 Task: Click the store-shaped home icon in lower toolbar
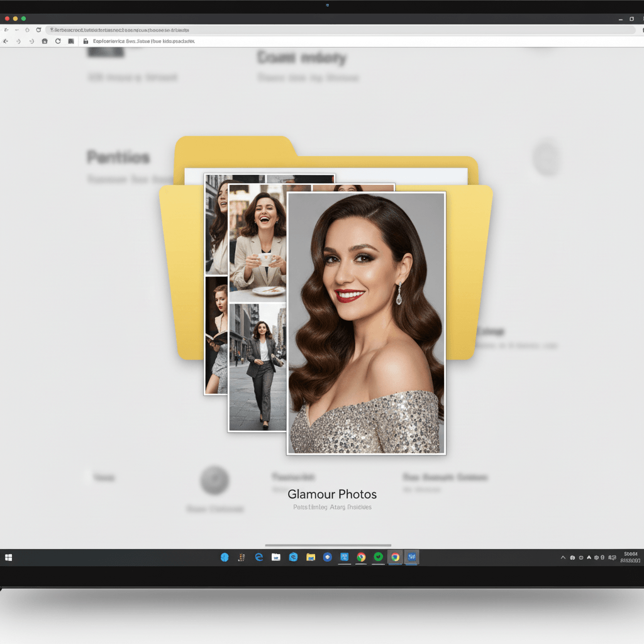pyautogui.click(x=45, y=41)
